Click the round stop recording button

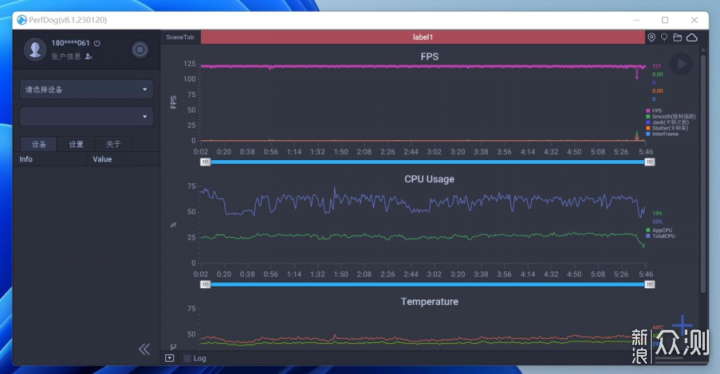pos(140,50)
